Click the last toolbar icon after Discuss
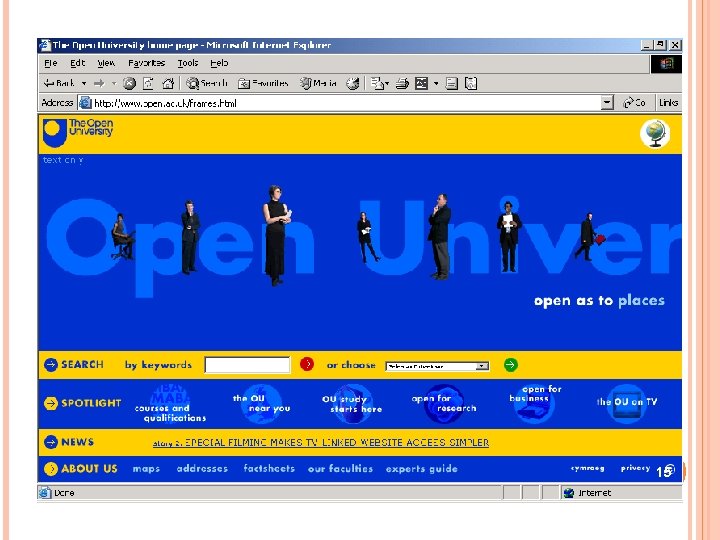This screenshot has width=720, height=540. (x=471, y=83)
